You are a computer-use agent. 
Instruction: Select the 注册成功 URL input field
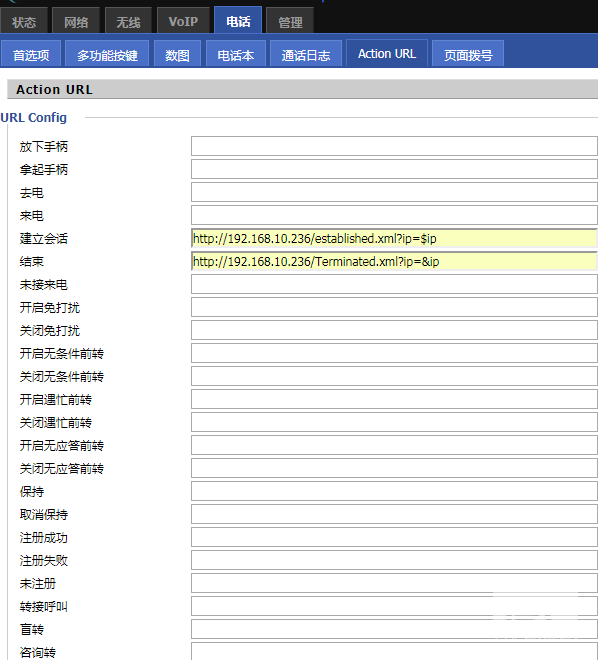pos(394,537)
